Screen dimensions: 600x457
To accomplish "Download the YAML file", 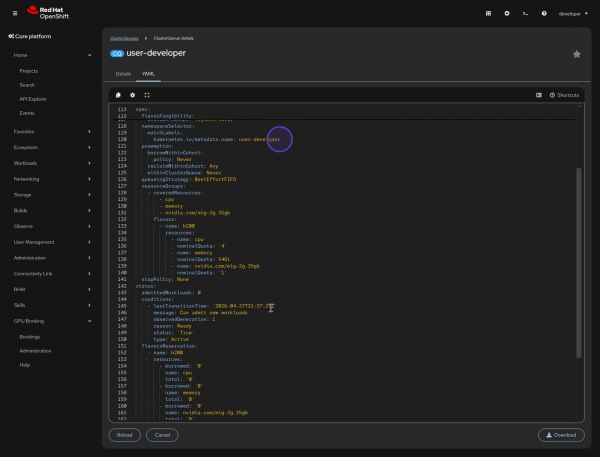I will click(x=561, y=435).
